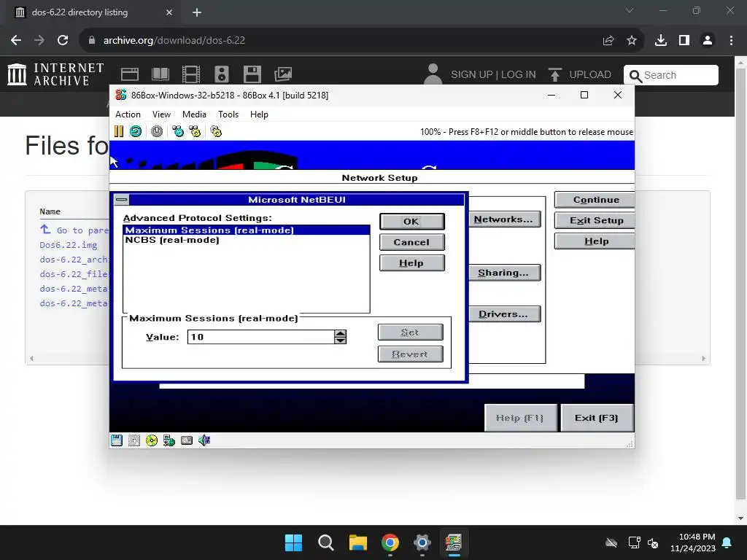Send Ctrl+Alt+Esc via yellow toolbar icon

pyautogui.click(x=195, y=131)
